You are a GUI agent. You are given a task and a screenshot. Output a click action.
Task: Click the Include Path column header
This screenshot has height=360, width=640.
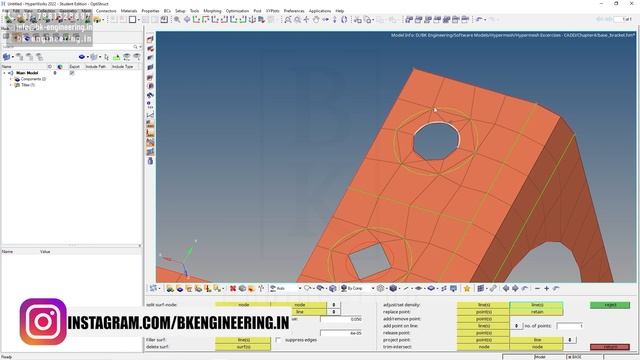click(96, 66)
